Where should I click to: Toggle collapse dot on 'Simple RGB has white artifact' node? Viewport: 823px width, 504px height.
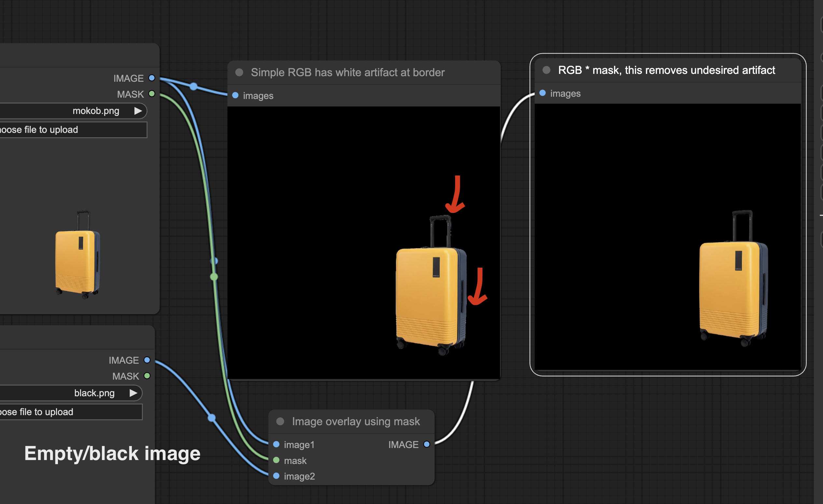239,72
